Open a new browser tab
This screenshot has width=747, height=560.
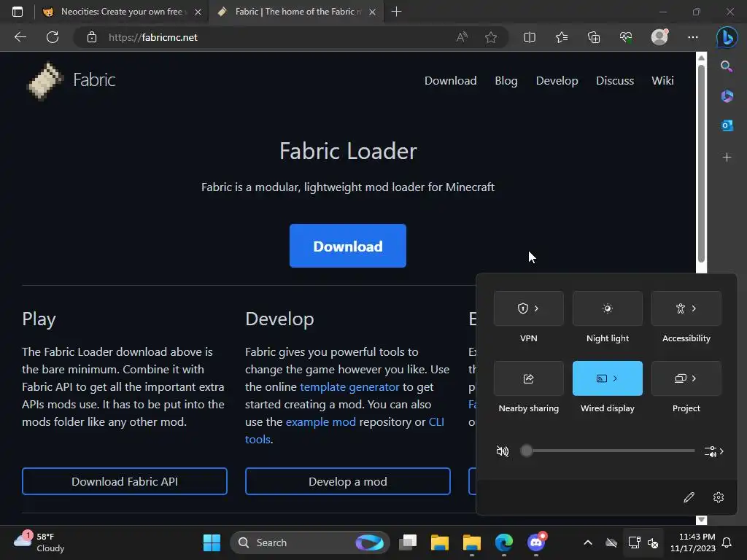click(396, 12)
